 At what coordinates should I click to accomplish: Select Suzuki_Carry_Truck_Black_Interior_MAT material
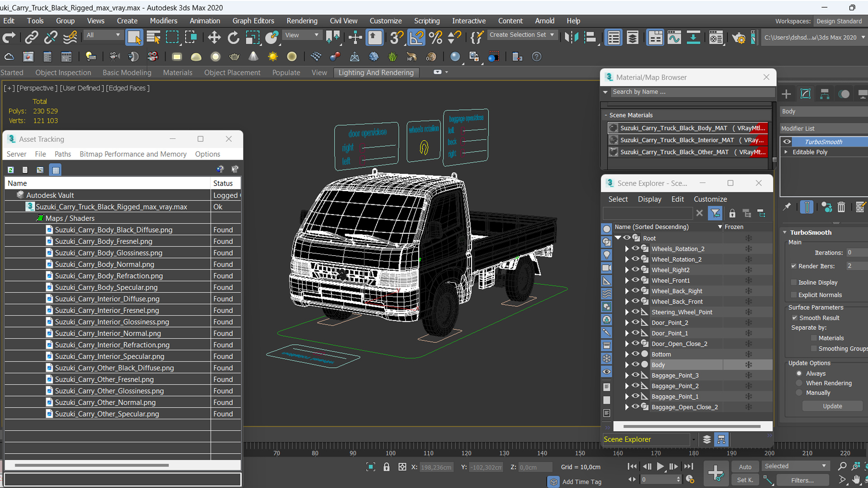(688, 140)
